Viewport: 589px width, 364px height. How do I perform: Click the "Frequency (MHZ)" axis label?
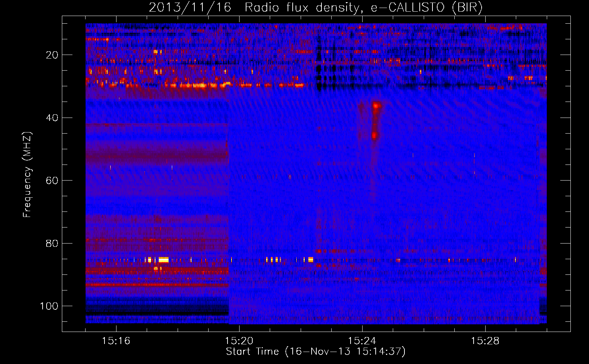click(28, 175)
